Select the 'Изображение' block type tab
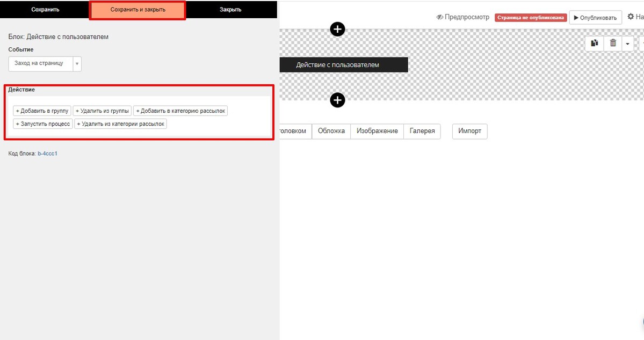This screenshot has width=644, height=340. (x=377, y=131)
